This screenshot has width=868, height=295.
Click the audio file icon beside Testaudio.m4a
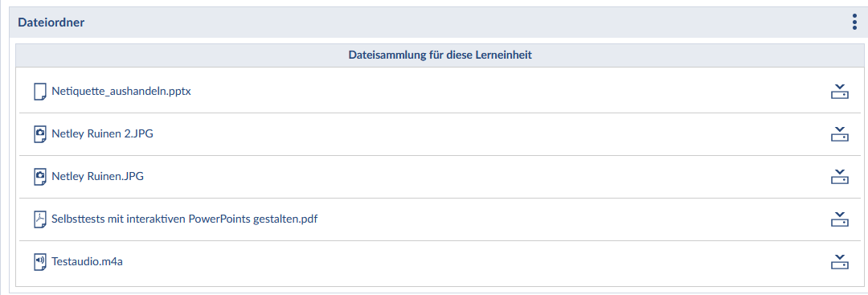click(x=40, y=262)
